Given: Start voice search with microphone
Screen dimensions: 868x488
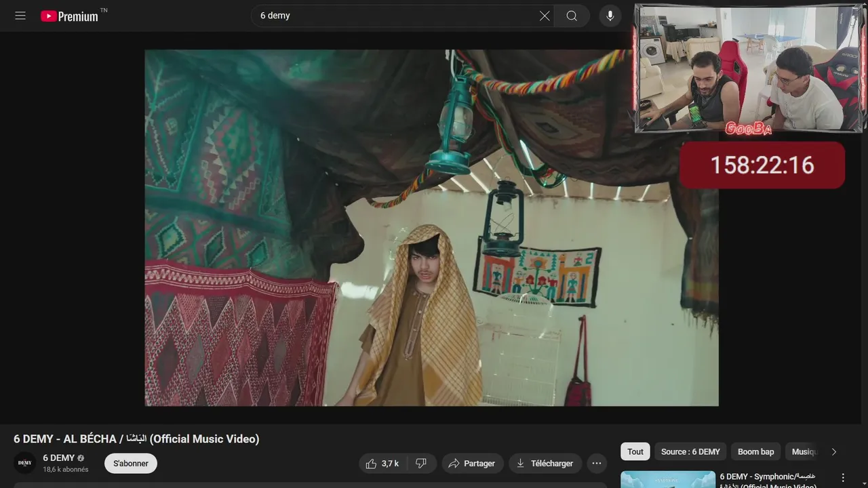Looking at the screenshot, I should tap(610, 16).
